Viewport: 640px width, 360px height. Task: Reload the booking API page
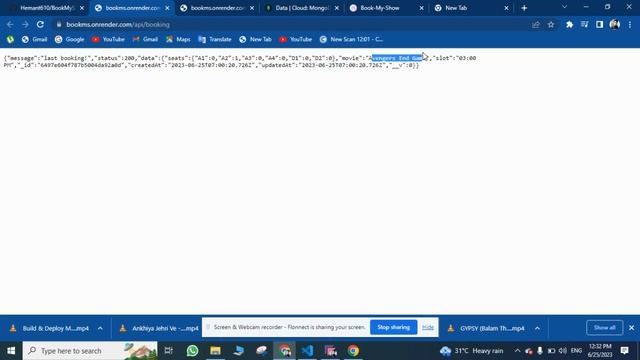40,24
